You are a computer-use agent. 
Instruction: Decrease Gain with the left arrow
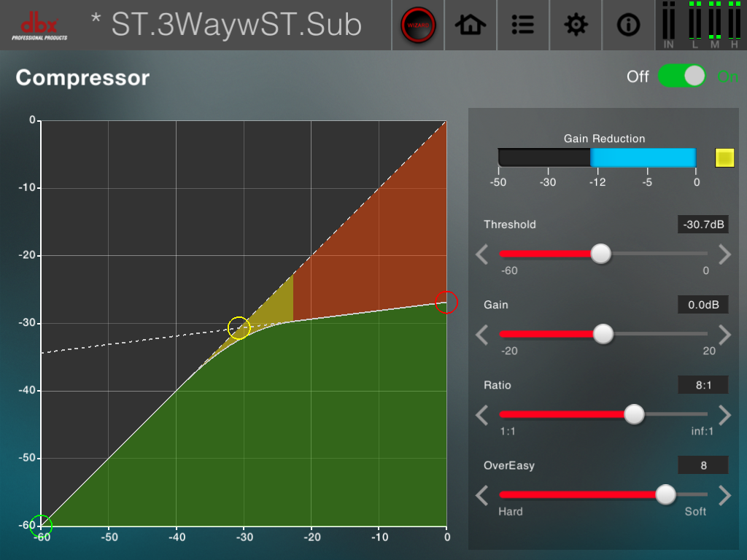481,334
